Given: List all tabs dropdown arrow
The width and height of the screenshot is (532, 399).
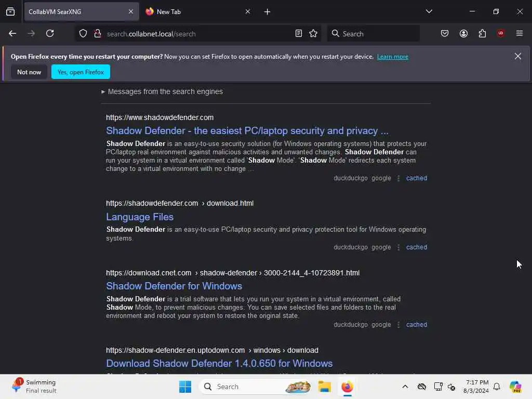Looking at the screenshot, I should tap(429, 11).
